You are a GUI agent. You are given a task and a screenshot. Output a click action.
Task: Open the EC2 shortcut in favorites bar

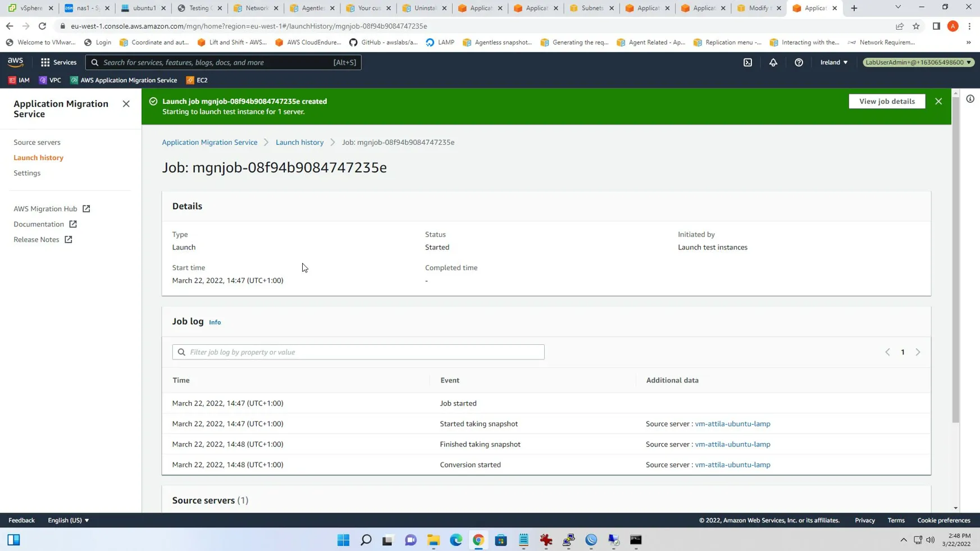coord(197,80)
